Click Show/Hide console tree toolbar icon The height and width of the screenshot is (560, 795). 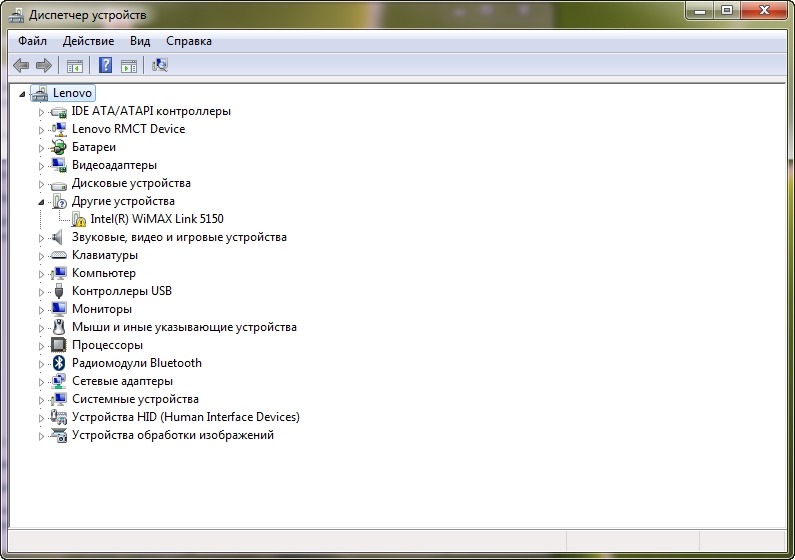coord(75,65)
